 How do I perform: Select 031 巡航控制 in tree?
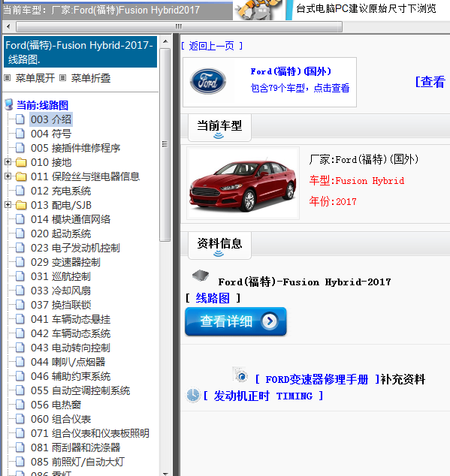[x=60, y=276]
